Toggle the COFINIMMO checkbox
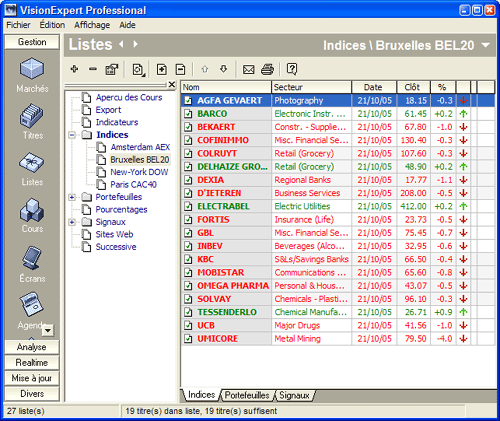500x421 pixels. (x=188, y=140)
